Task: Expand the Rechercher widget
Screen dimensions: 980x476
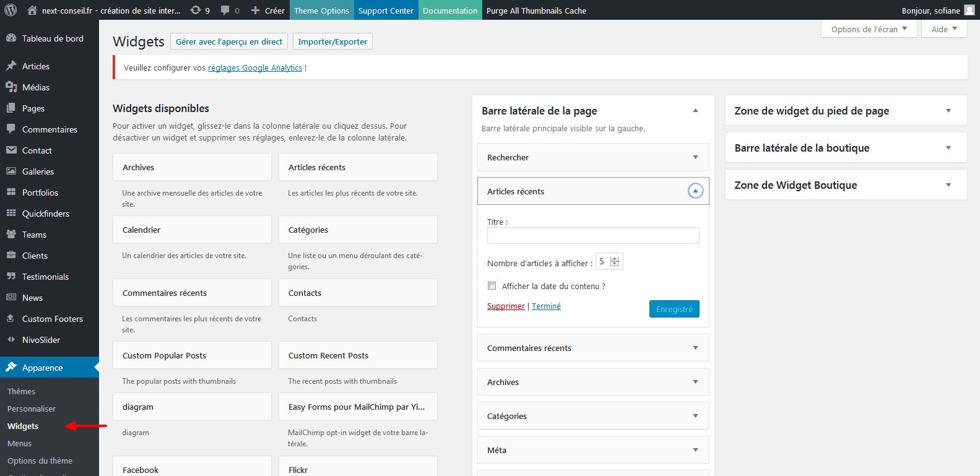Action: click(x=695, y=157)
